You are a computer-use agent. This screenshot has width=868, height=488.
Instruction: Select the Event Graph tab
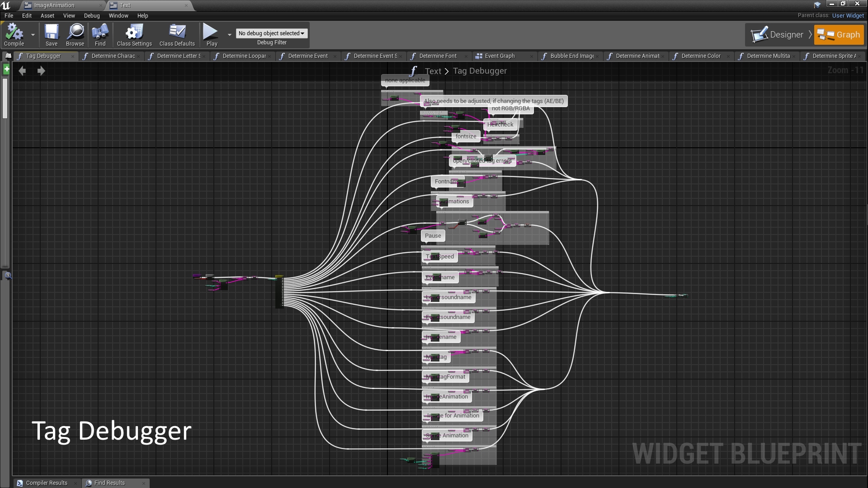point(500,56)
